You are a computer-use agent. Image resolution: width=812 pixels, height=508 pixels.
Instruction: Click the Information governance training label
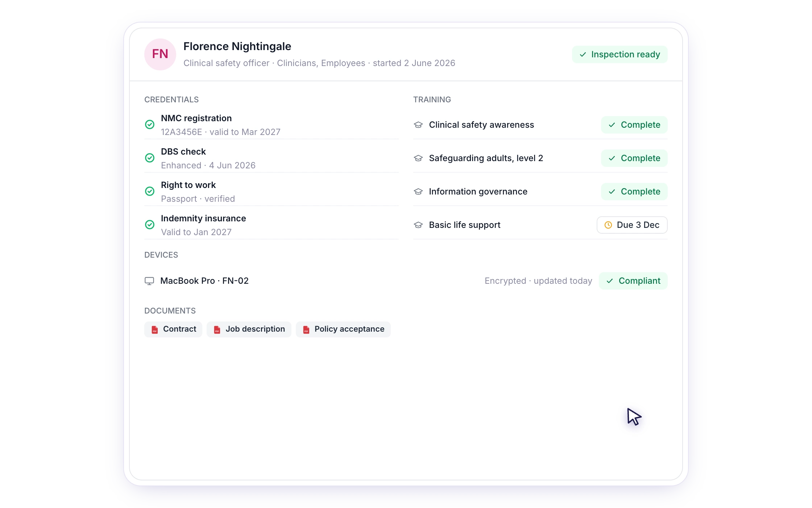478,192
